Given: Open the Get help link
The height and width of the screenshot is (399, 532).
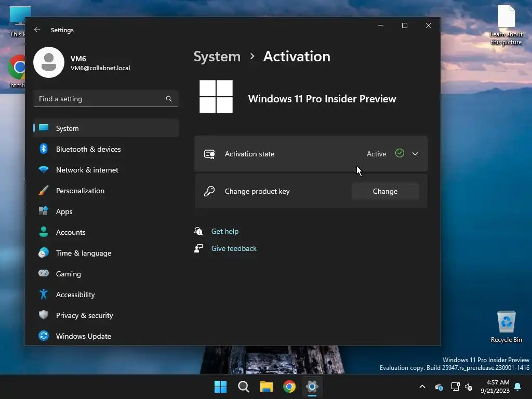Looking at the screenshot, I should [224, 231].
